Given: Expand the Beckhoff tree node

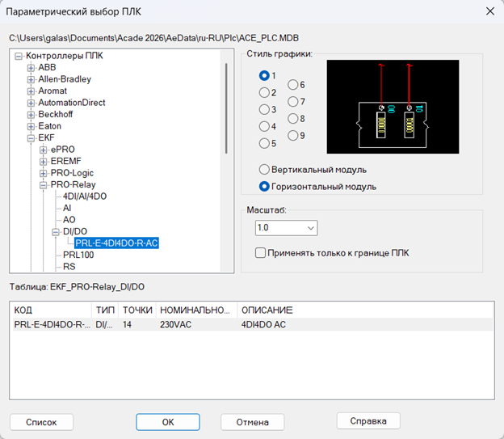Looking at the screenshot, I should pyautogui.click(x=31, y=115).
